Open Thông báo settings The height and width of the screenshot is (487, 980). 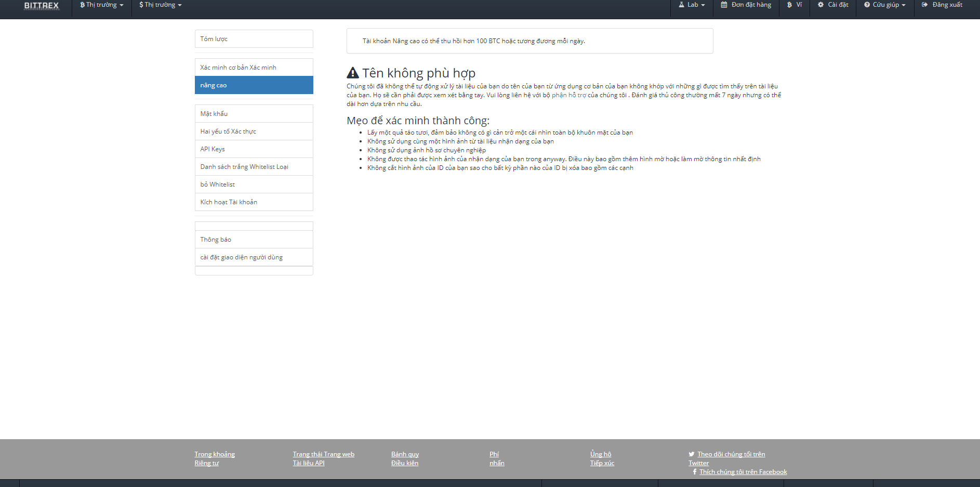coord(254,240)
